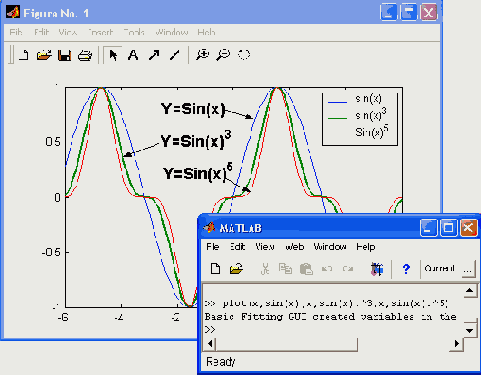Enable the Rotate 3D tool
The image size is (481, 375).
coord(244,55)
